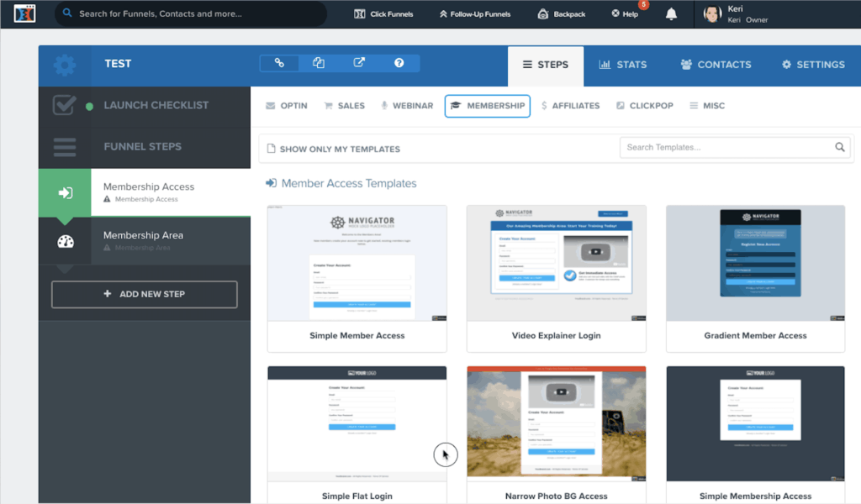Viewport: 861px width, 504px height.
Task: Select the Optin template category
Action: (287, 106)
